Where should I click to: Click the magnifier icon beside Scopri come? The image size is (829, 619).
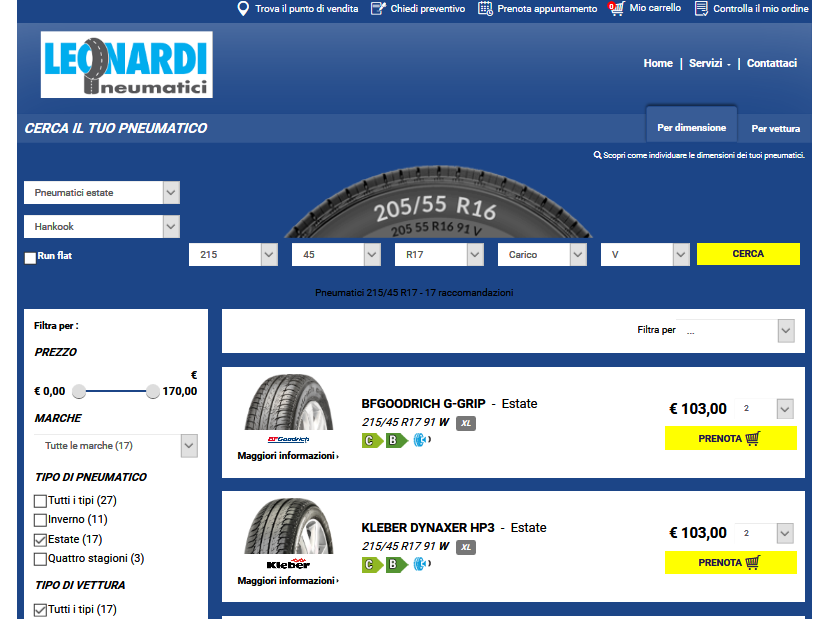coord(597,155)
